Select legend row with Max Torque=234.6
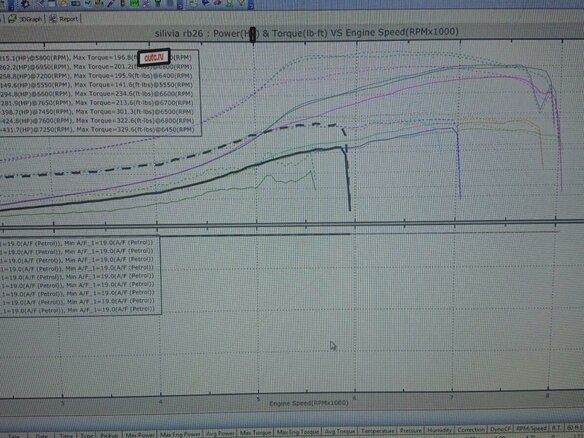 97,94
